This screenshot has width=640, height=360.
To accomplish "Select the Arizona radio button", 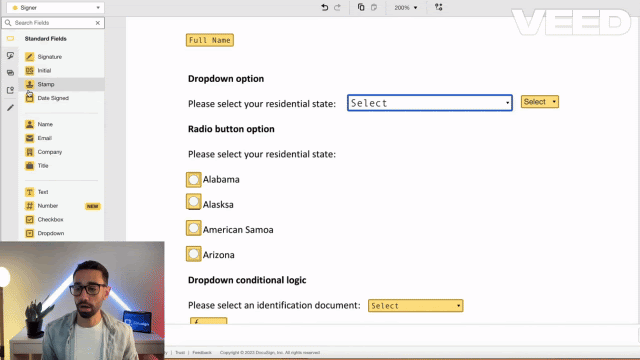I will coord(193,254).
